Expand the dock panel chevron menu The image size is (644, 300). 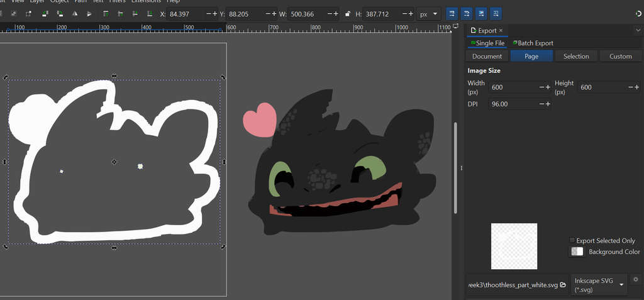click(x=638, y=30)
